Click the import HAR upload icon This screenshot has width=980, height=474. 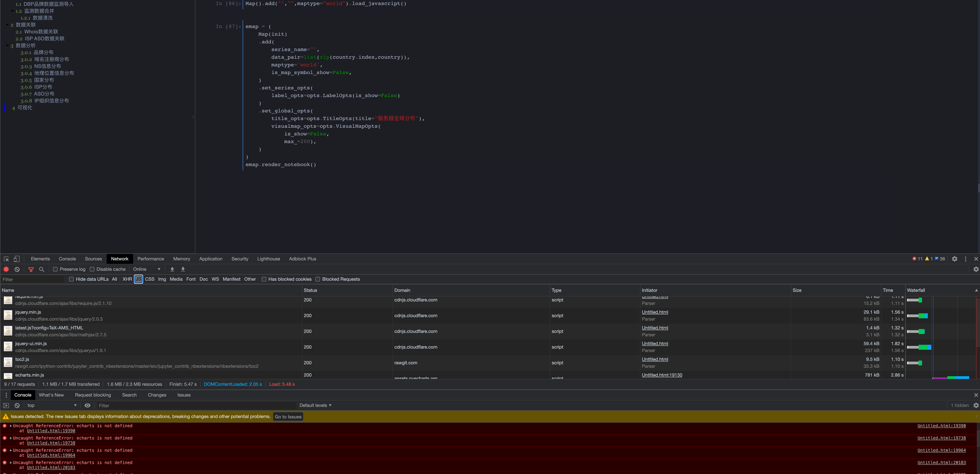(172, 269)
